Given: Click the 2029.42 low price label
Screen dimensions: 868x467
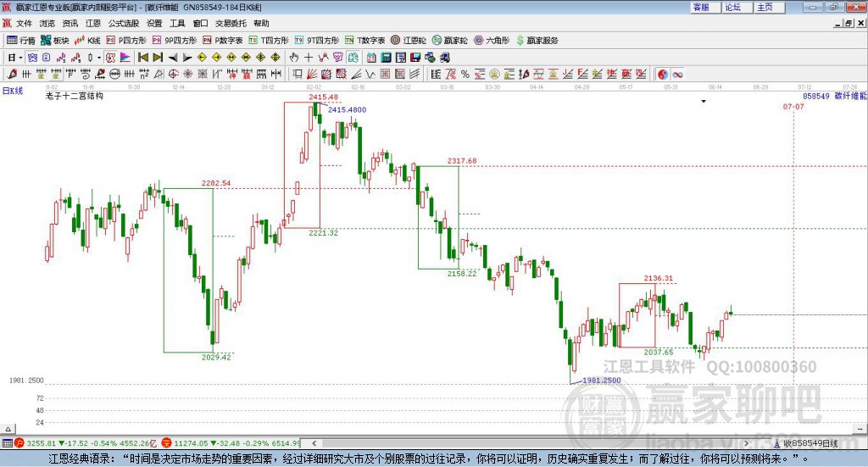Looking at the screenshot, I should coord(216,357).
